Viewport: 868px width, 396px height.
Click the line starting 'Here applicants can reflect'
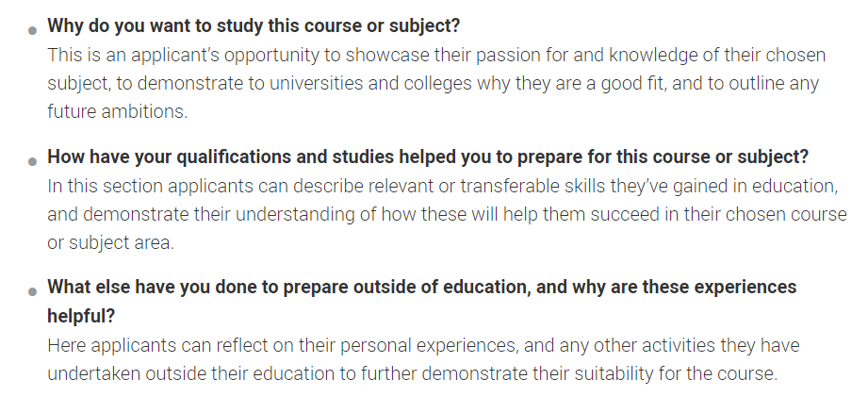423,346
